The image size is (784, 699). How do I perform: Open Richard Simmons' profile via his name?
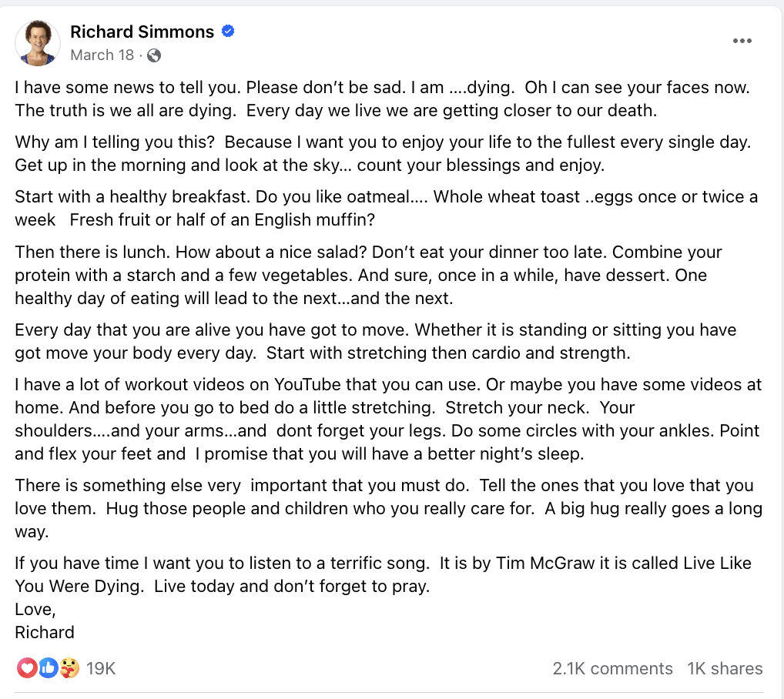[x=142, y=32]
